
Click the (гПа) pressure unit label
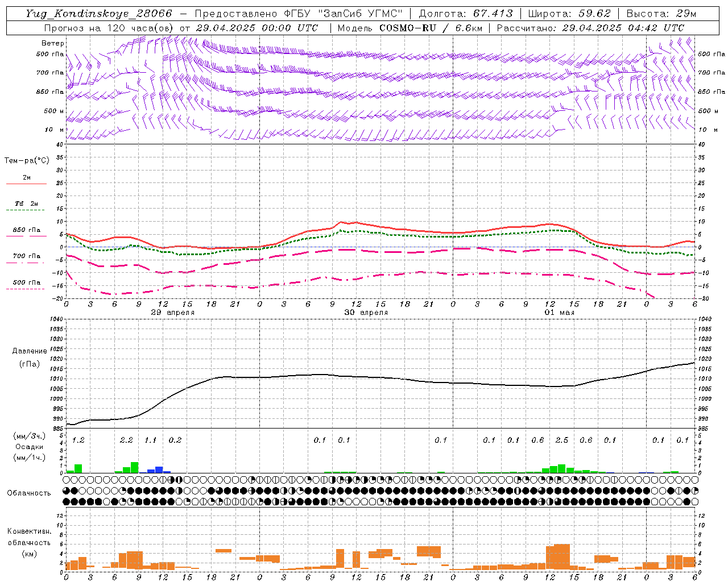click(x=30, y=364)
